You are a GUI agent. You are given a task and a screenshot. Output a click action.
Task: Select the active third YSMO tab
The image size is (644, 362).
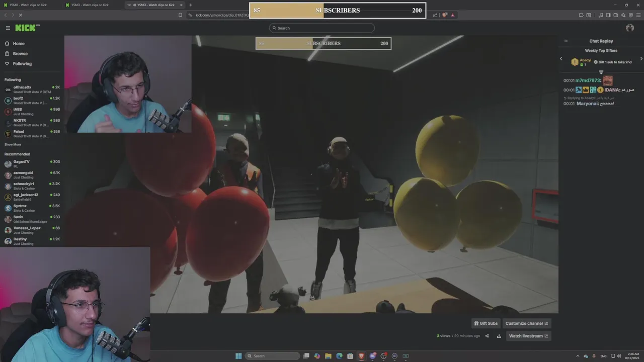155,5
